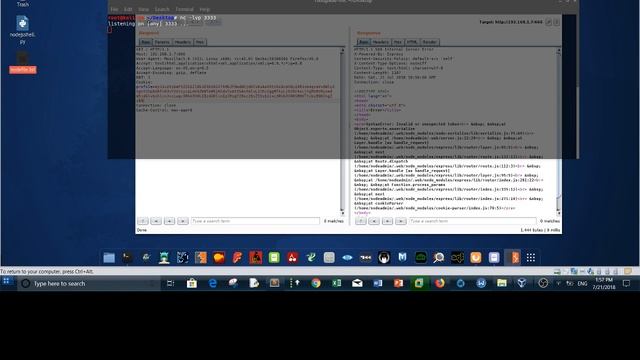Click the blue M dock icon
This screenshot has width=640, height=360.
pos(402,258)
